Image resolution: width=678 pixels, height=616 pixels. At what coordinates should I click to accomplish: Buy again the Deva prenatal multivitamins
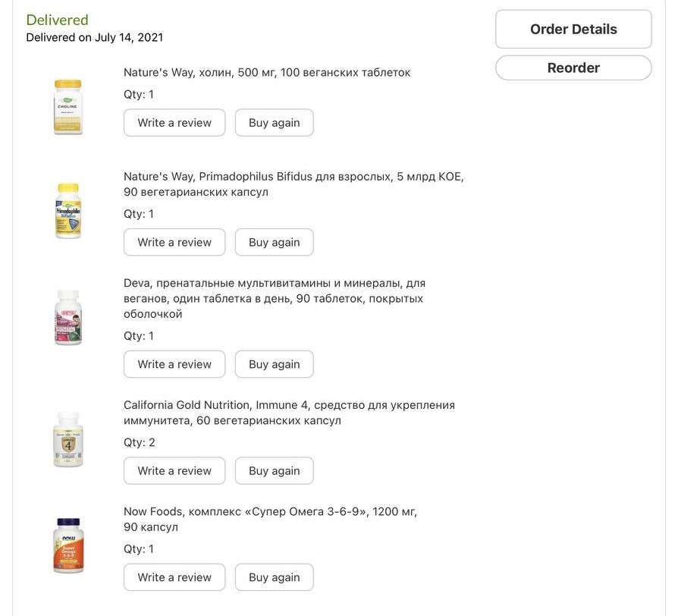[274, 364]
